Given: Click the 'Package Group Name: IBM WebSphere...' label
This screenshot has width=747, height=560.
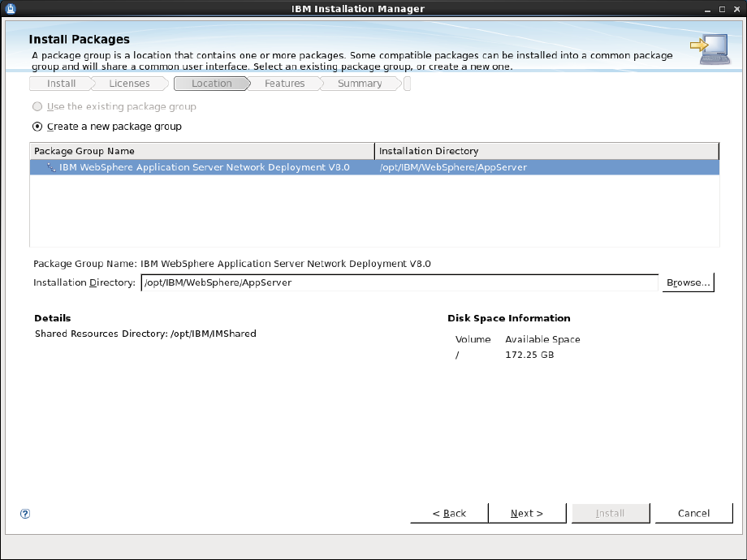Looking at the screenshot, I should click(232, 264).
